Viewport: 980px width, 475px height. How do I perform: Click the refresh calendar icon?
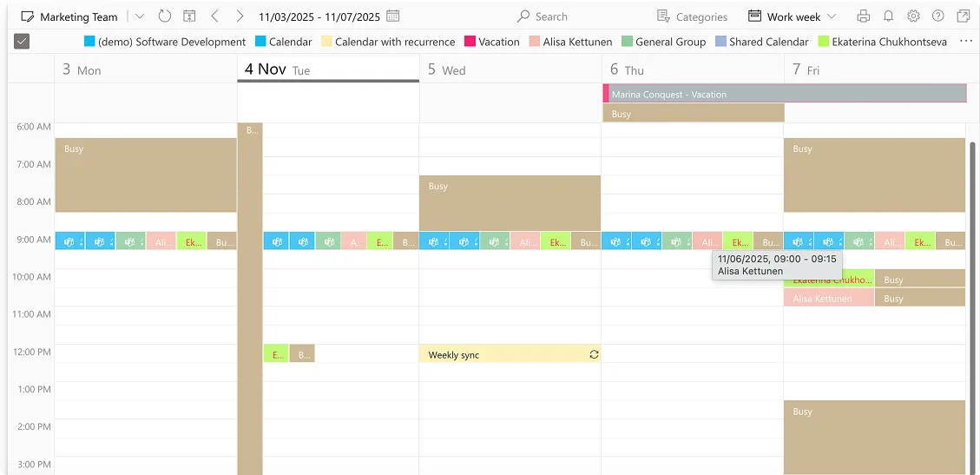[x=164, y=16]
